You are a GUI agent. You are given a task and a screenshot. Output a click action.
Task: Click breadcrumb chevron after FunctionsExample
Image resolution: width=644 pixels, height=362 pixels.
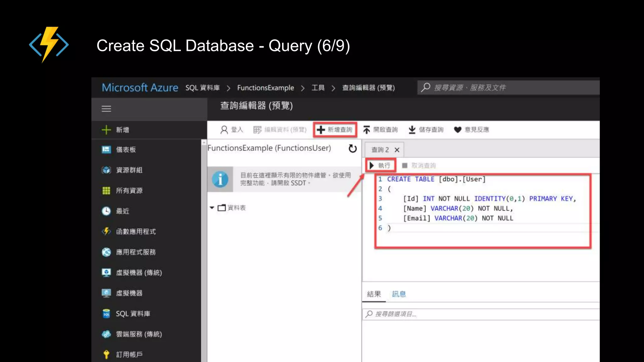tap(303, 88)
